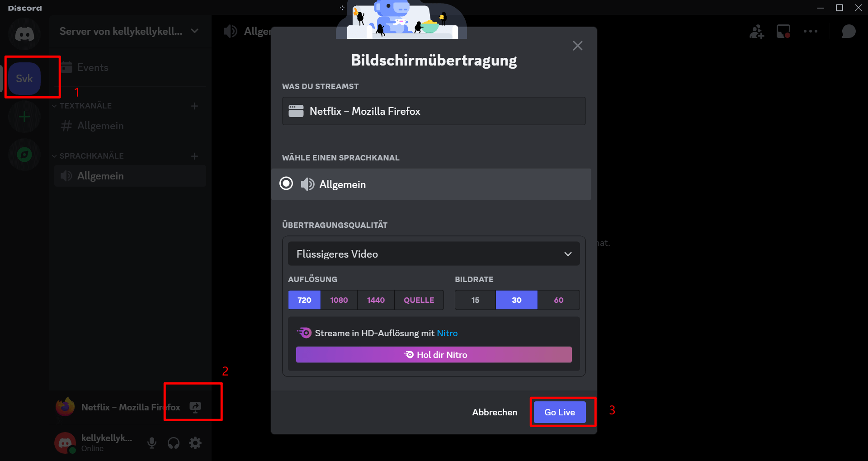The height and width of the screenshot is (461, 868).
Task: Follow the Nitro link
Action: [x=447, y=333]
